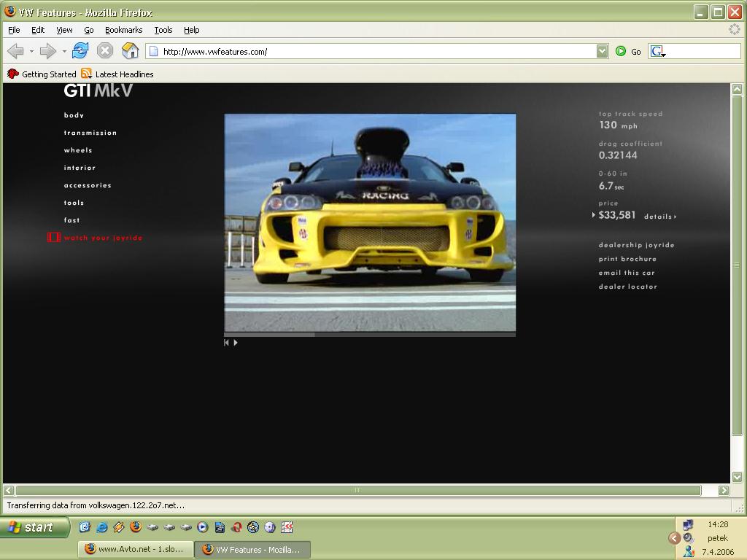Select the tools entry in the GTI menu

point(74,203)
